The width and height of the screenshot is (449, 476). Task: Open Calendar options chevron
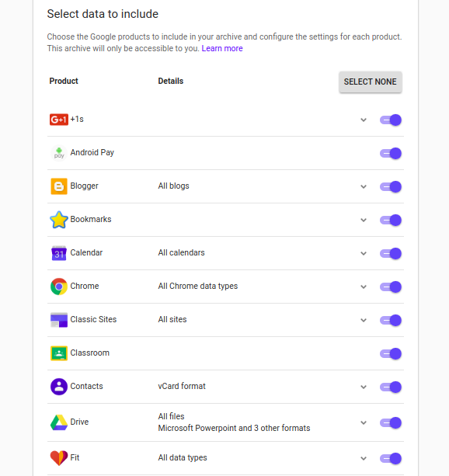(364, 253)
